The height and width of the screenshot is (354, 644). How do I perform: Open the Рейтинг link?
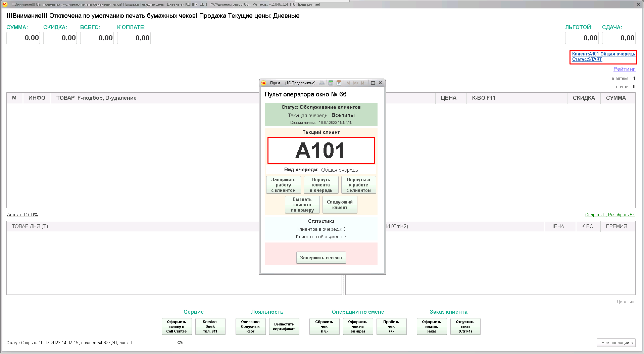pos(624,69)
